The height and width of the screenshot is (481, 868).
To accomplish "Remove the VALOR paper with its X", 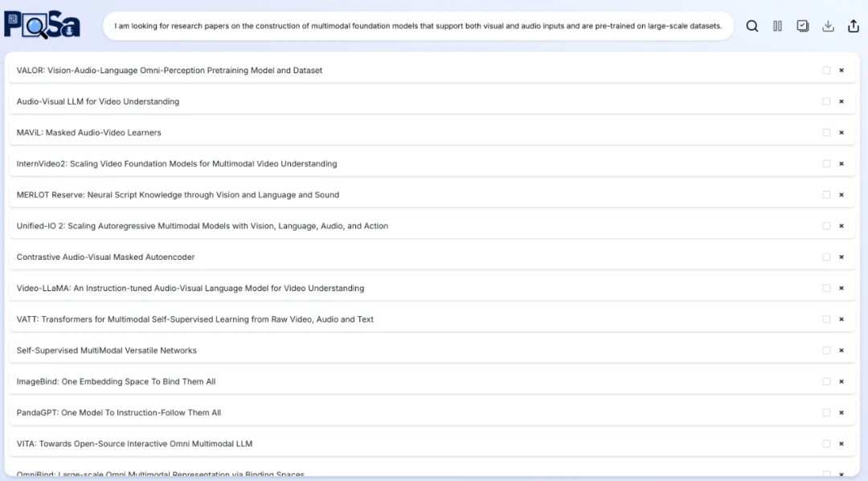I will click(x=841, y=71).
